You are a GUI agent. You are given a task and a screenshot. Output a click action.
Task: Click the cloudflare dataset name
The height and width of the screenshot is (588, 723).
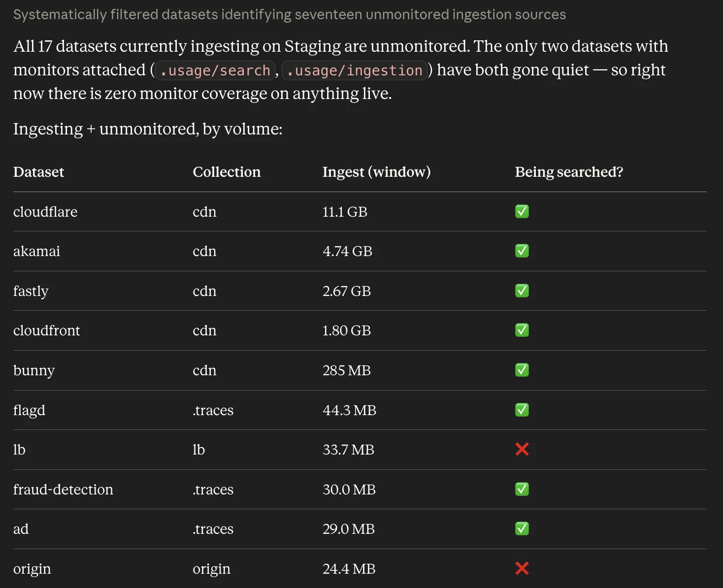45,212
